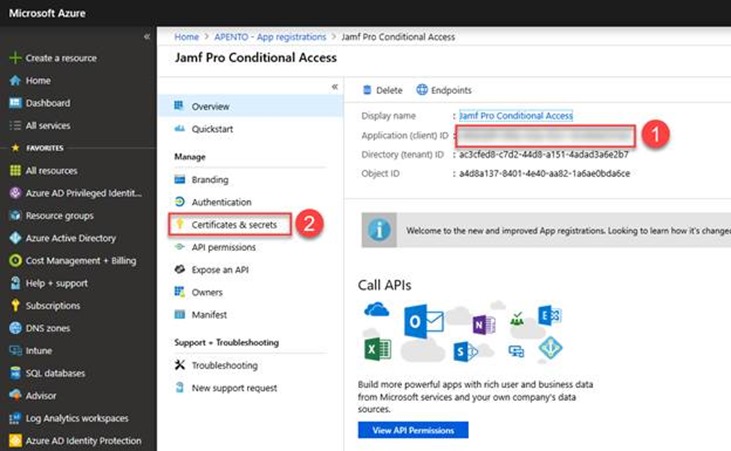Screen dimensions: 731x451
Task: Click the Object ID value
Action: [x=545, y=173]
